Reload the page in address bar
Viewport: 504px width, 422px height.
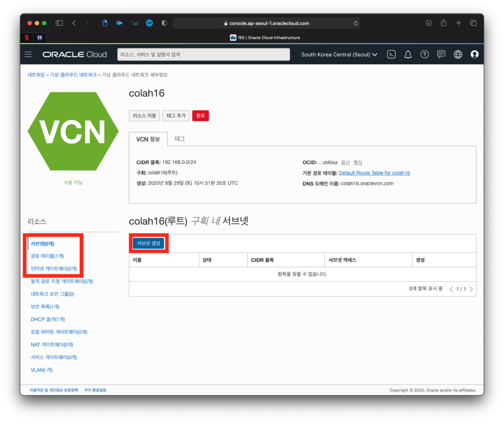pyautogui.click(x=355, y=23)
